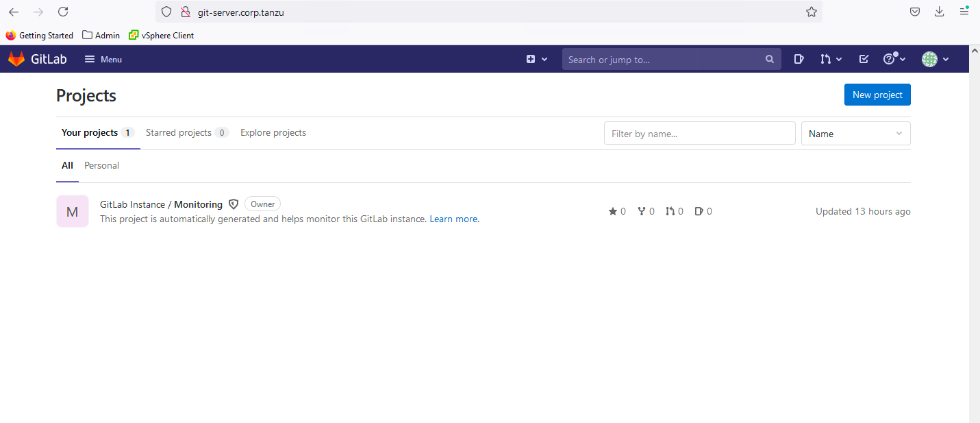Open the browser Downloads icon
The image size is (980, 423).
click(940, 12)
